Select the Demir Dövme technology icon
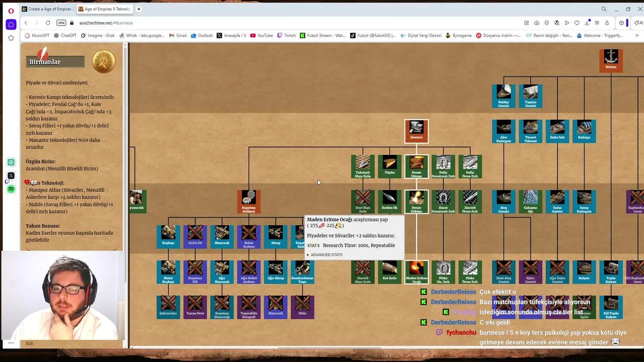Image resolution: width=644 pixels, height=362 pixels. (417, 166)
